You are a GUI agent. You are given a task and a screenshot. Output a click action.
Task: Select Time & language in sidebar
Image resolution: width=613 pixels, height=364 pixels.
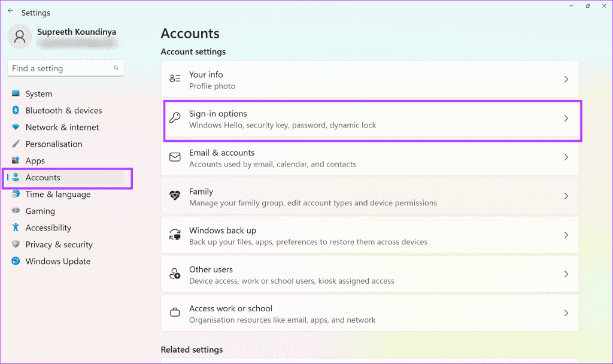58,195
